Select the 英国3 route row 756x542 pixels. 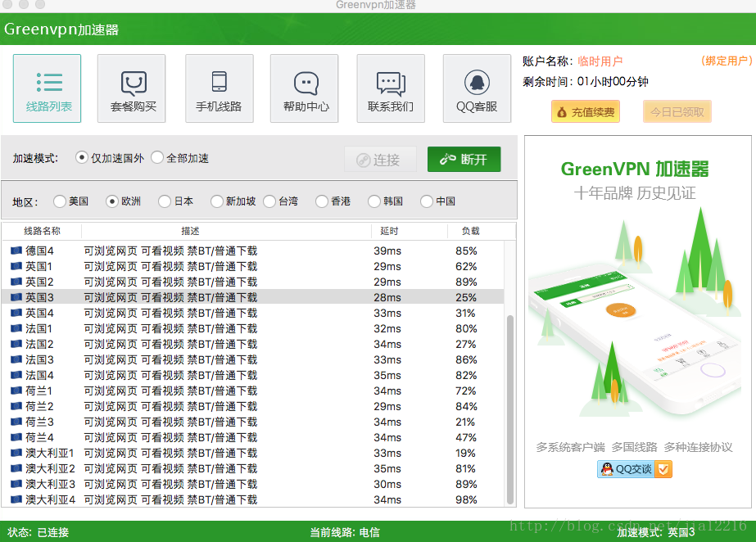tap(252, 297)
